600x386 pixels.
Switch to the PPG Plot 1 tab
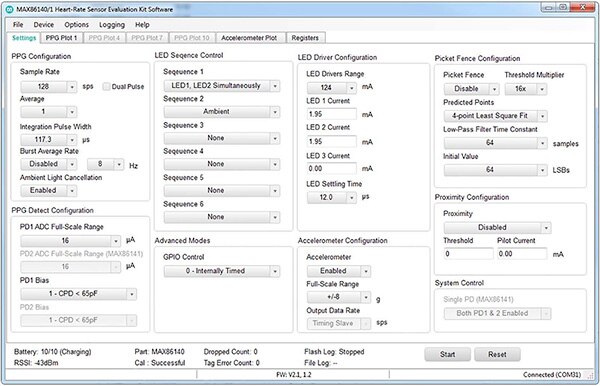61,38
